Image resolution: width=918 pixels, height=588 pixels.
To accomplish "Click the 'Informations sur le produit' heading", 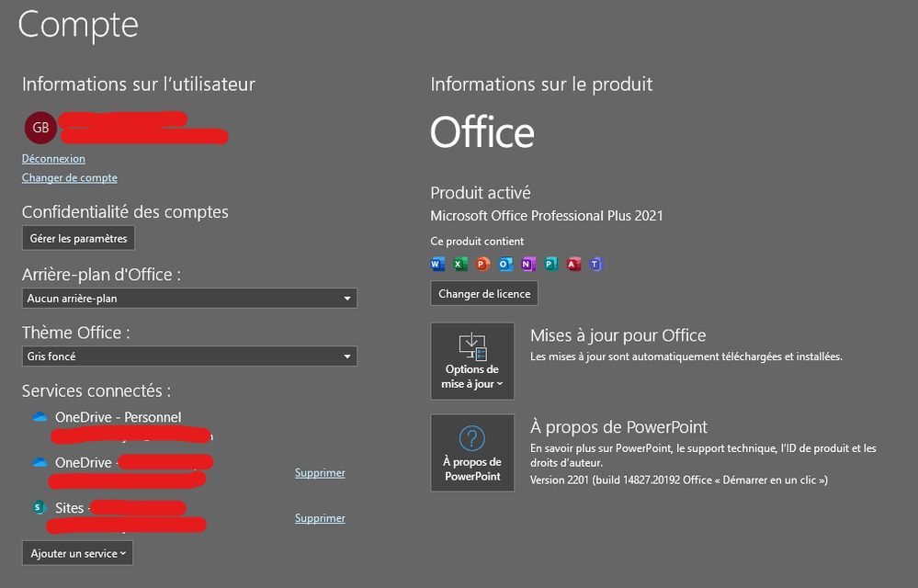I will (x=541, y=85).
